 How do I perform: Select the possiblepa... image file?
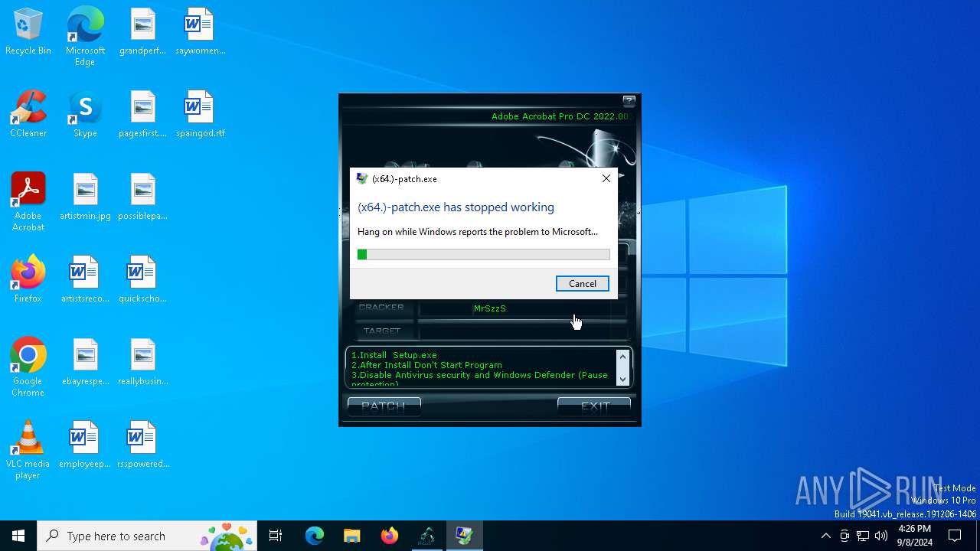pos(142,197)
